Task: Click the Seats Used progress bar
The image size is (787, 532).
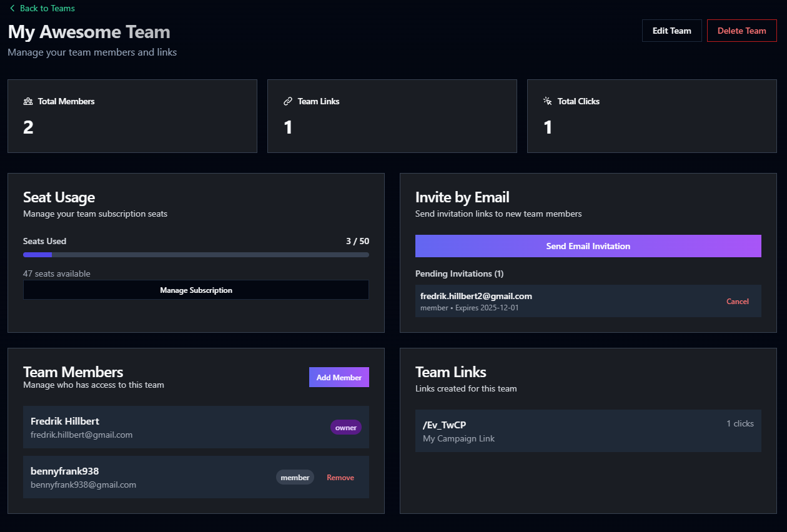Action: [x=196, y=254]
